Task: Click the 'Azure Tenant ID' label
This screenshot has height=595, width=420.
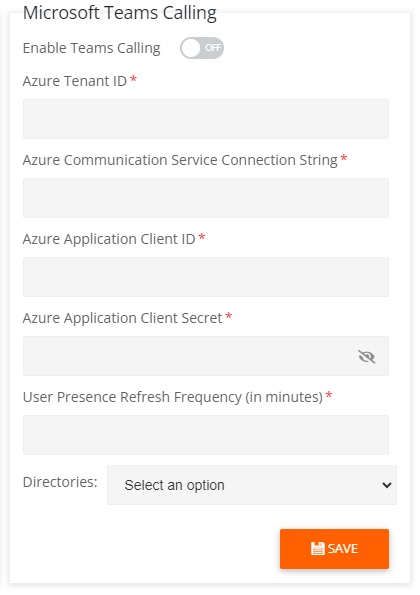Action: coord(75,81)
